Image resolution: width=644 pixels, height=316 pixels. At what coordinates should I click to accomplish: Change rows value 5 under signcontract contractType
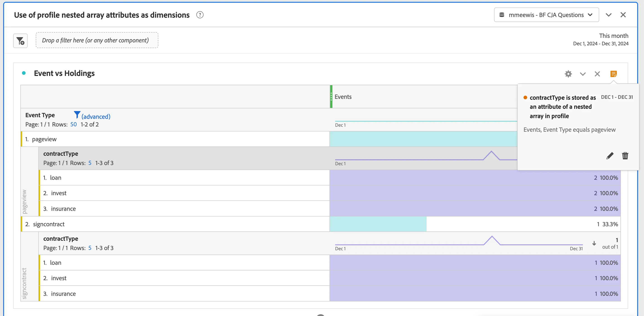90,248
